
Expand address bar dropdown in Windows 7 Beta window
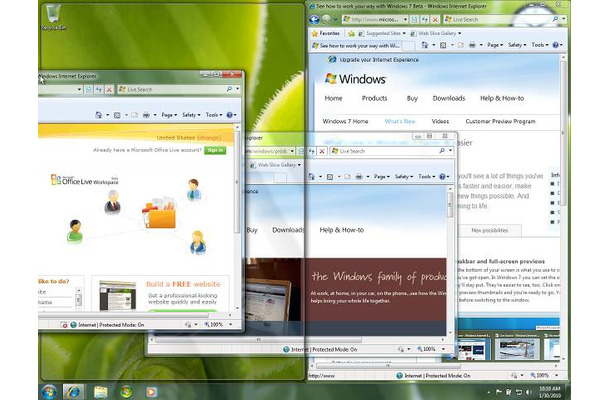[405, 19]
